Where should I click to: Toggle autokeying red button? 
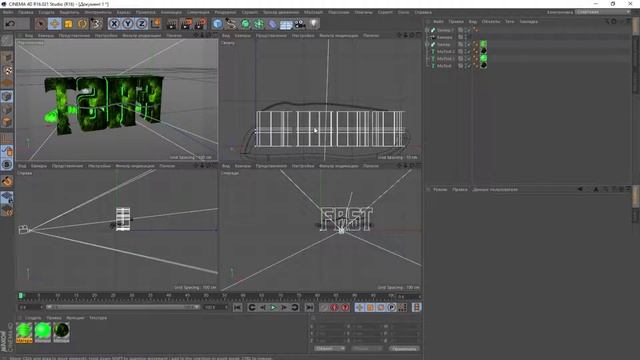[x=334, y=307]
